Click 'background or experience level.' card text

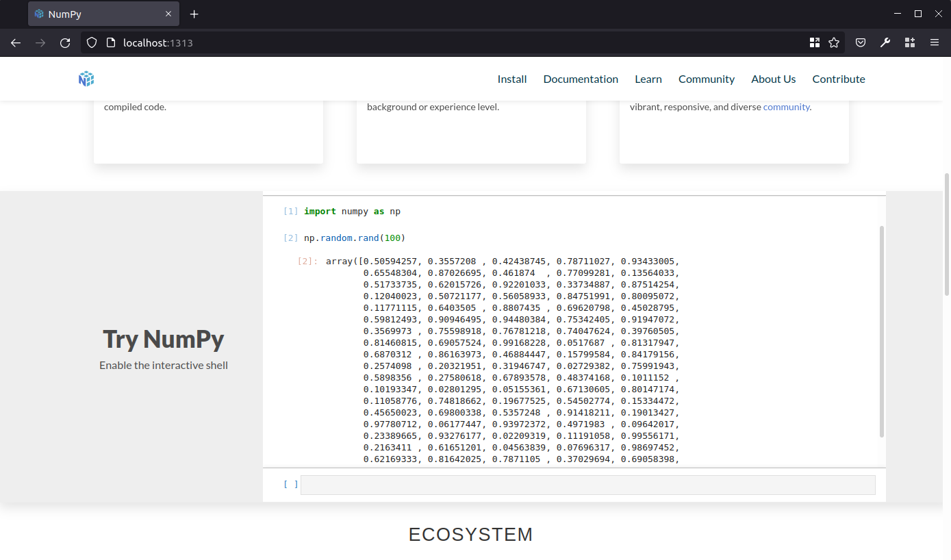pos(433,107)
